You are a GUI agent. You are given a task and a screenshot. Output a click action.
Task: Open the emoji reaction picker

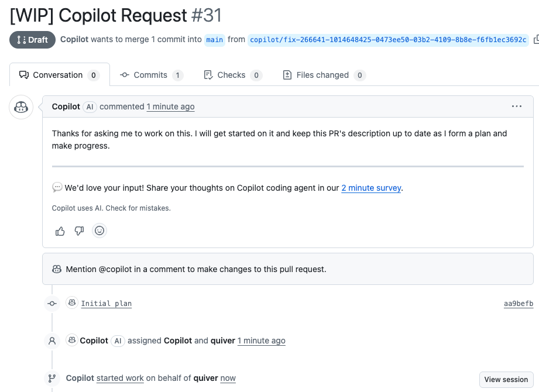pos(99,231)
